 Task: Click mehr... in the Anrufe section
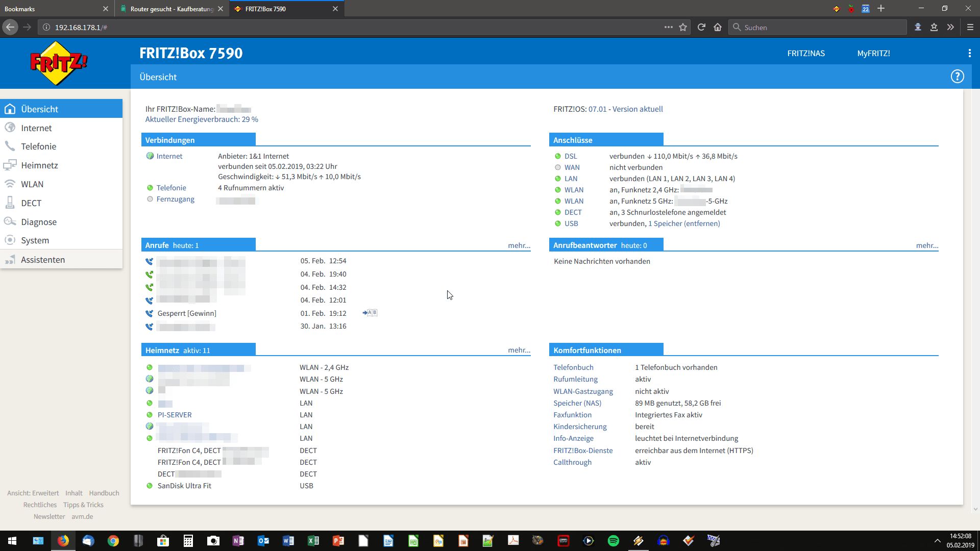tap(519, 245)
